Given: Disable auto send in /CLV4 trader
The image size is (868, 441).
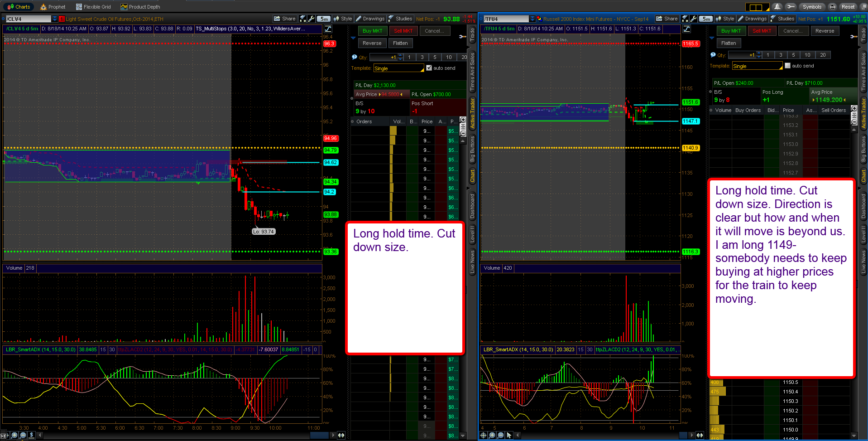Looking at the screenshot, I should click(429, 68).
